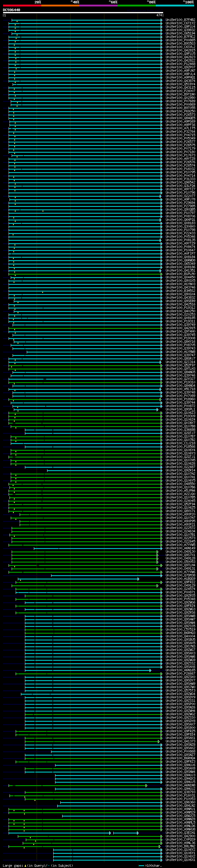Click the orange ~40% legend color bar

60,6
